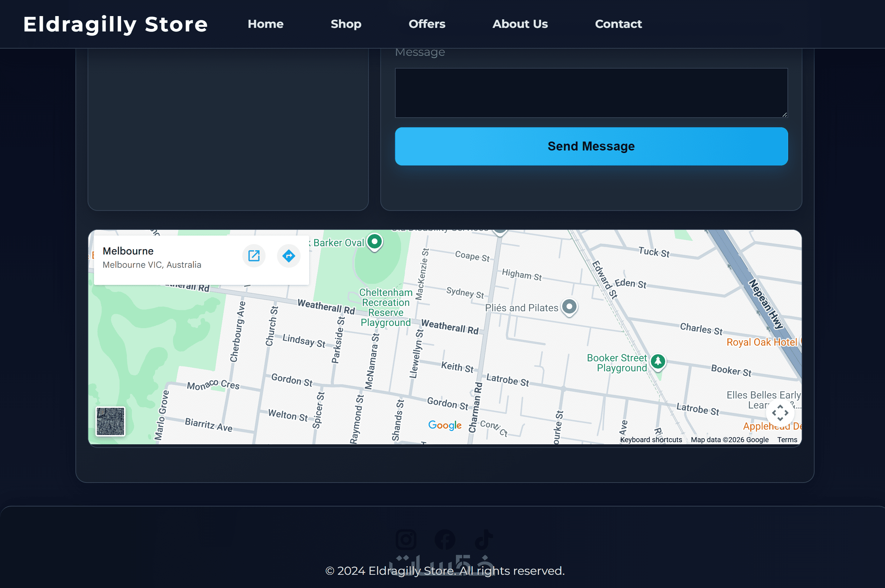Open Melbourne in larger map icon
885x588 pixels.
point(254,256)
